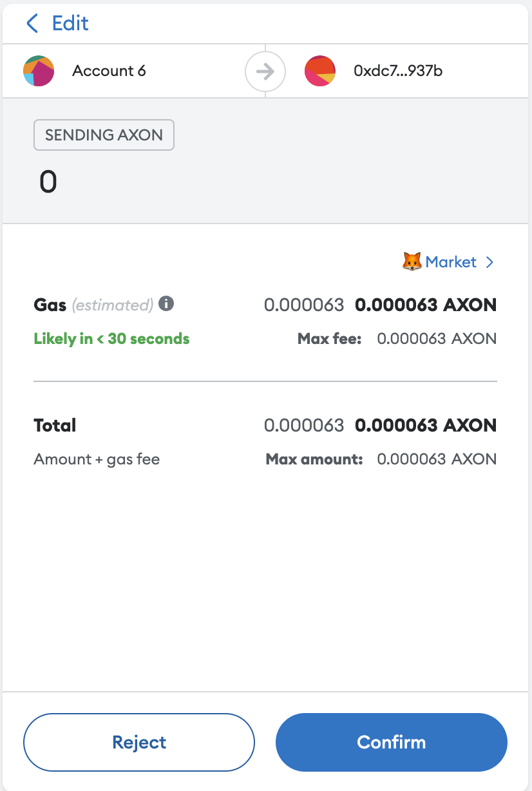Click the Max amount value
Screen dimensions: 532x791
click(x=437, y=459)
